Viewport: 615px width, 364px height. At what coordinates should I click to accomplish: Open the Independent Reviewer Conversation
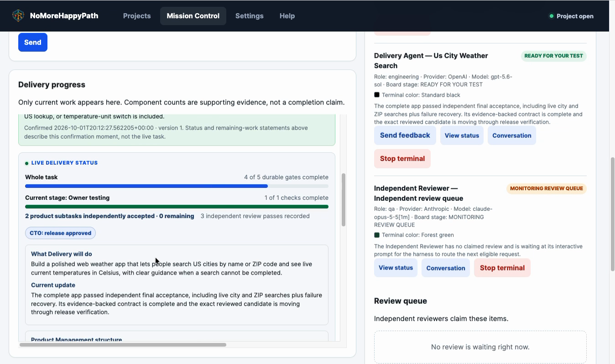tap(446, 268)
